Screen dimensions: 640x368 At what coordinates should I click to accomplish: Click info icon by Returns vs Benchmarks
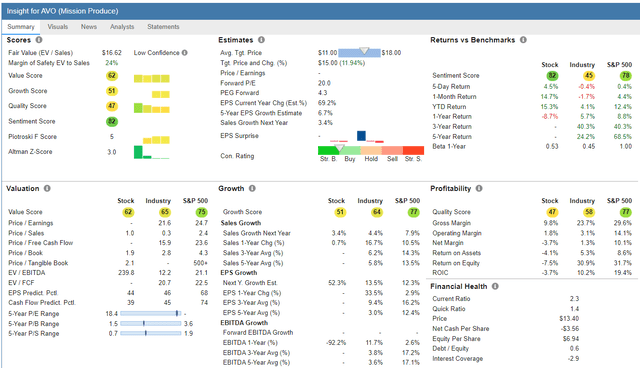point(523,40)
